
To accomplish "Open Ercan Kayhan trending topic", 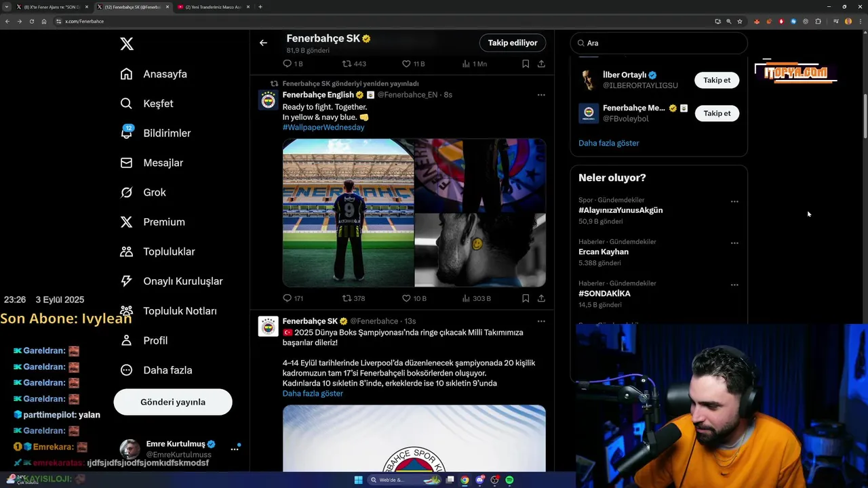I will 604,251.
